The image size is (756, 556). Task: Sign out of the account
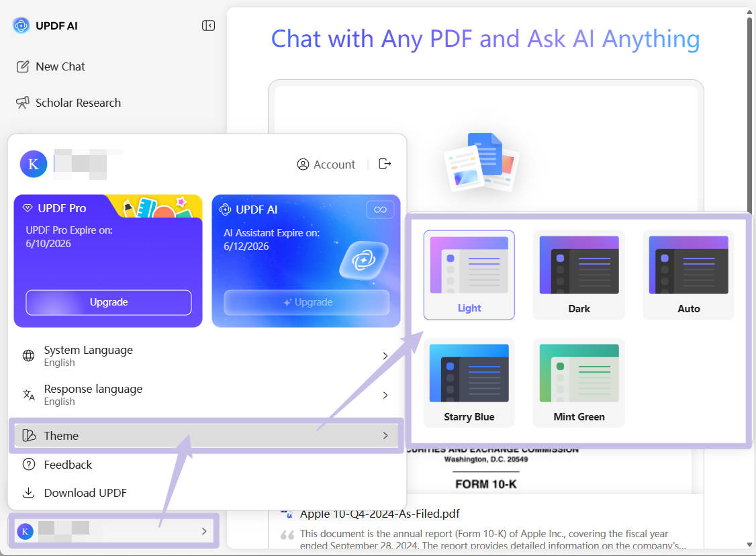384,163
